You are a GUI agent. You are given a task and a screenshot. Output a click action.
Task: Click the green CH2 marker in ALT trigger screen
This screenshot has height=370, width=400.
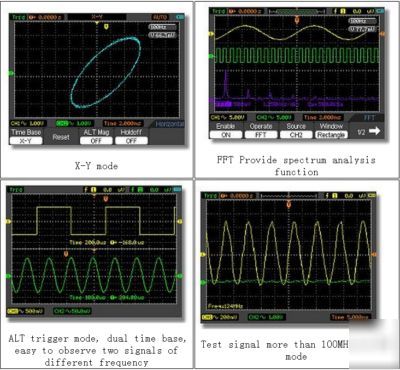point(9,276)
